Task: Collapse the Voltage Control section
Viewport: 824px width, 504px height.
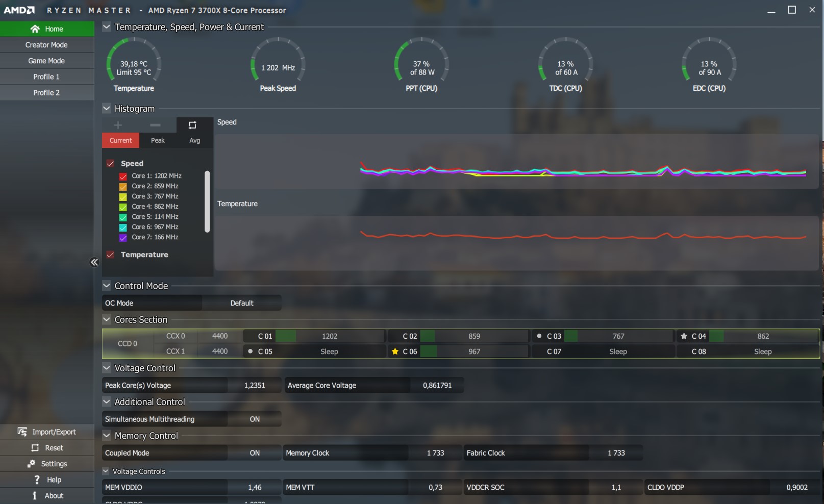Action: tap(107, 368)
